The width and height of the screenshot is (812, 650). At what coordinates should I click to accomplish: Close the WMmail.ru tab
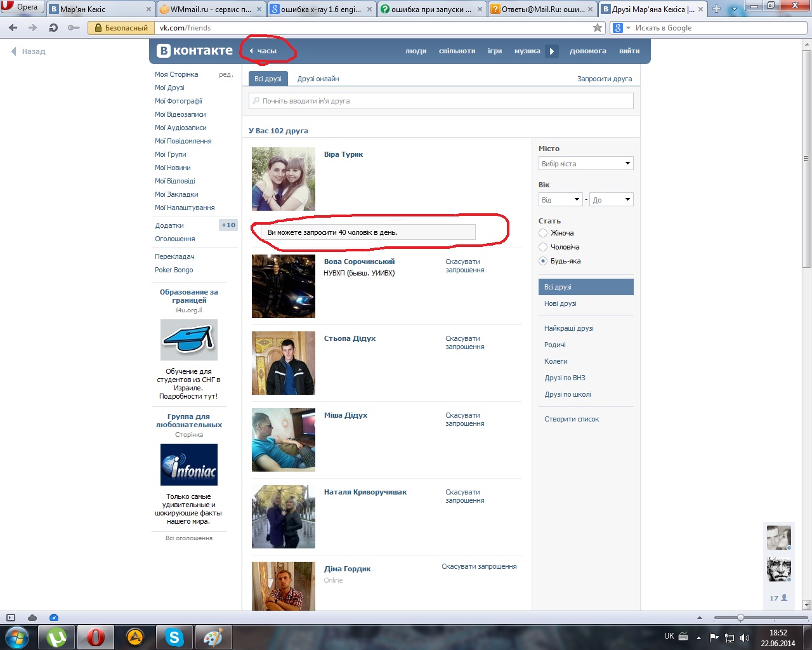click(x=259, y=10)
